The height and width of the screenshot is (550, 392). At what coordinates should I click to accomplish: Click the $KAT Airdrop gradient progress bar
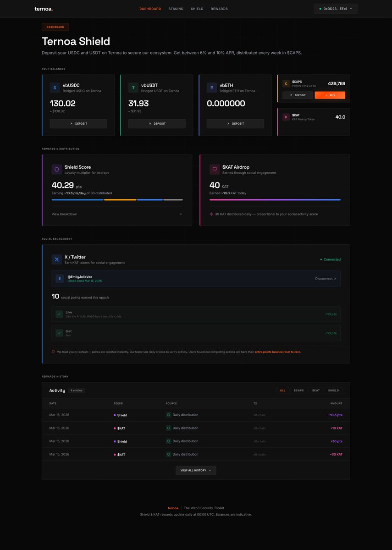[275, 199]
